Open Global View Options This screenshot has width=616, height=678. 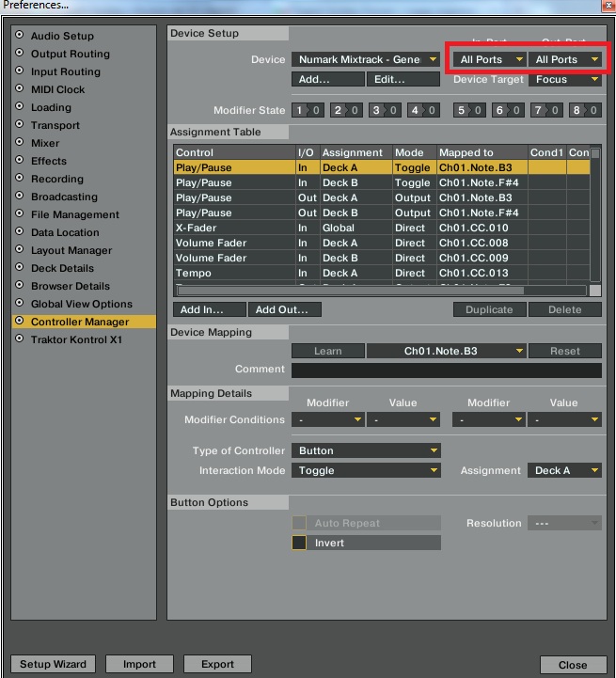(x=81, y=304)
